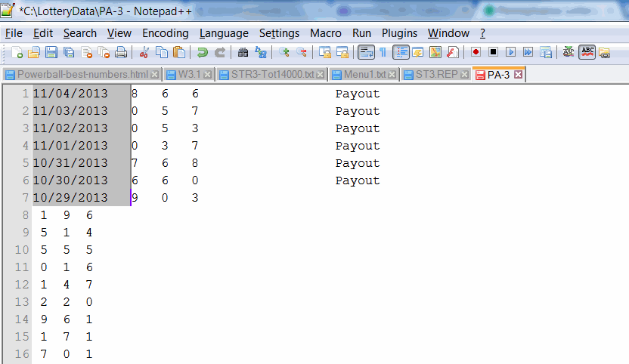Switch to the Menu1.txt tab
629x364 pixels.
click(x=364, y=75)
